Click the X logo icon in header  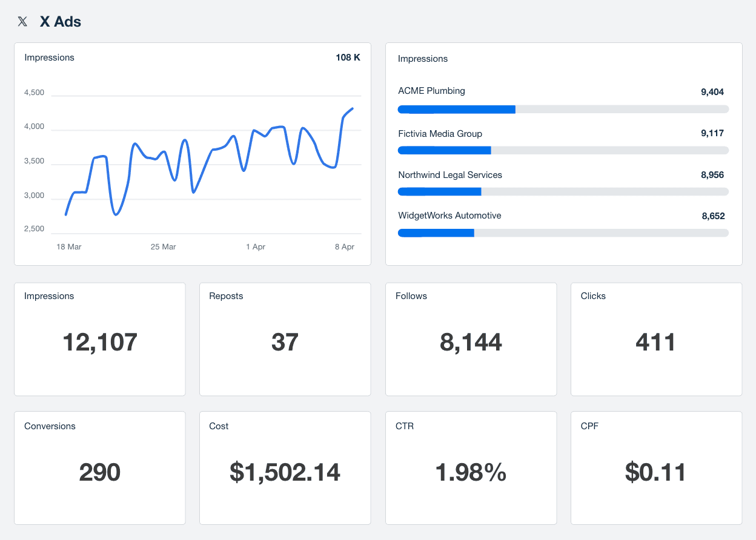[22, 22]
